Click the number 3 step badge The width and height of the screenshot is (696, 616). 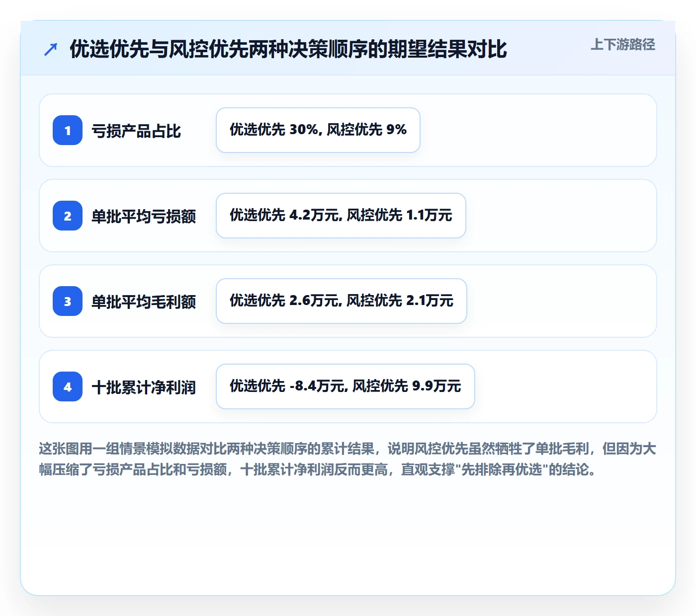click(x=68, y=301)
